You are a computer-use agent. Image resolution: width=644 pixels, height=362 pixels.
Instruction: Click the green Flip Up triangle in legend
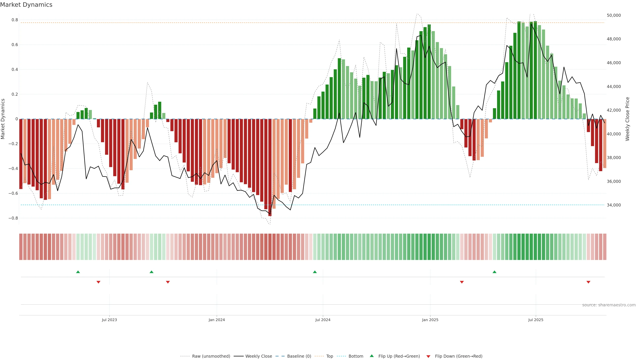click(x=372, y=356)
